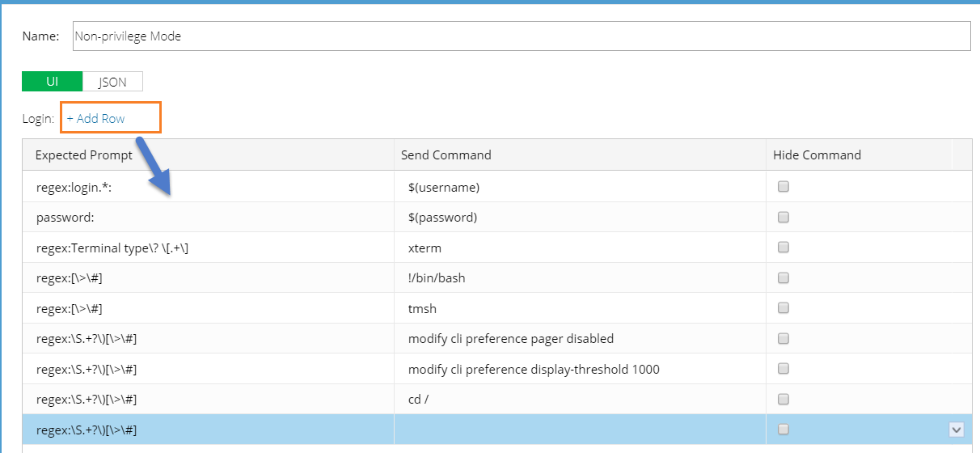
Task: Click the Send Command column header
Action: (x=446, y=155)
